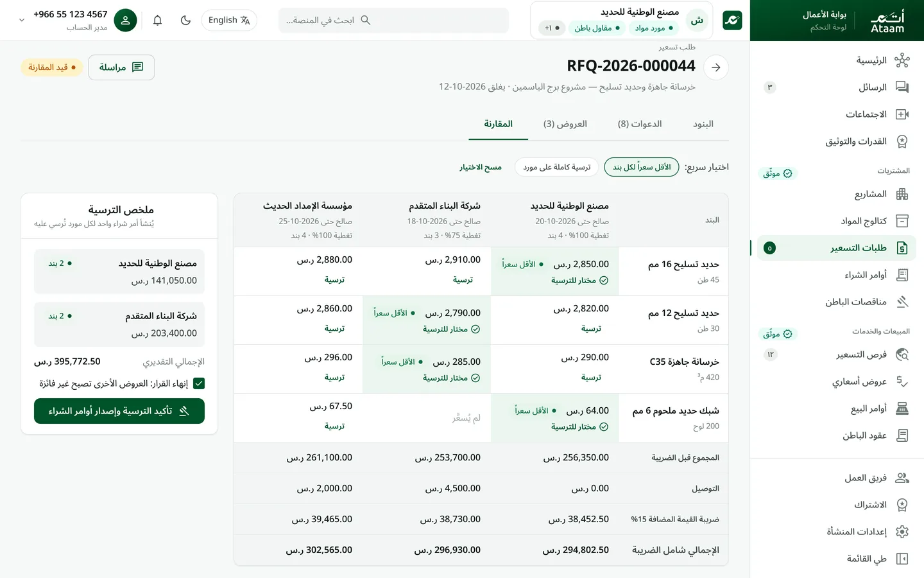Open مناقصات الباطن gavel icon
This screenshot has width=924, height=578.
[902, 302]
